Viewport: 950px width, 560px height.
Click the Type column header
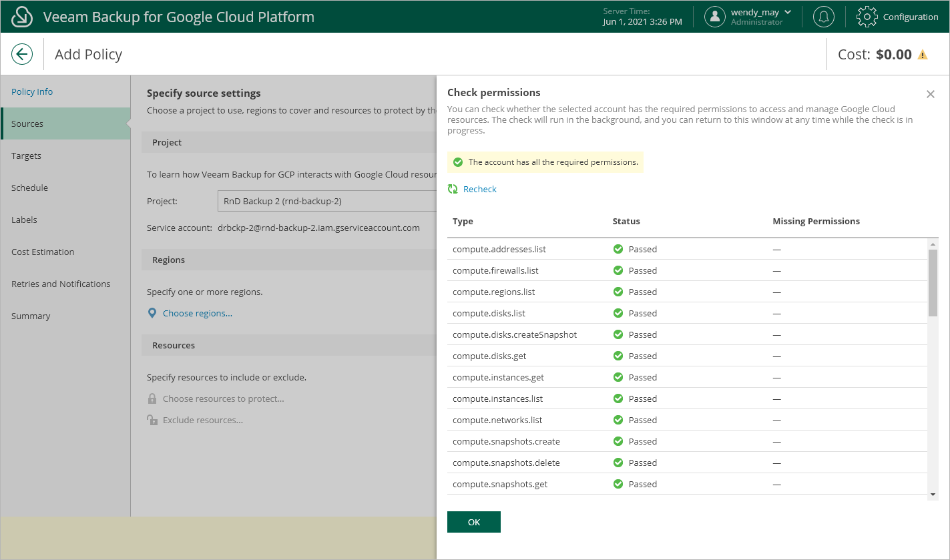point(463,221)
